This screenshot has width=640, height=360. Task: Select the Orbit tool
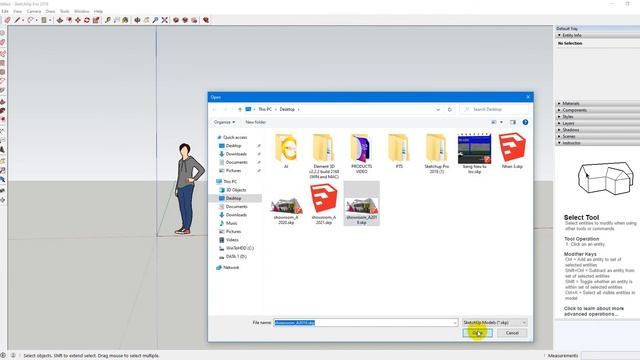click(x=138, y=20)
